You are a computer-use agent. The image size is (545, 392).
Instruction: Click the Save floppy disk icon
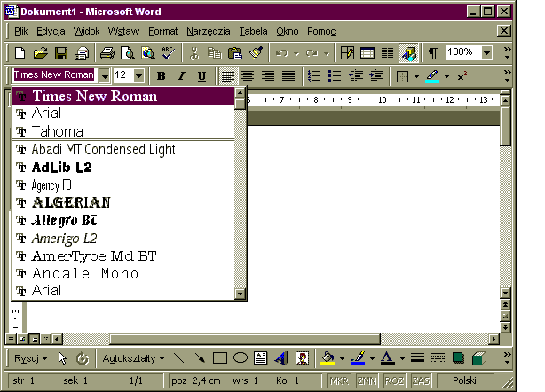(x=62, y=53)
